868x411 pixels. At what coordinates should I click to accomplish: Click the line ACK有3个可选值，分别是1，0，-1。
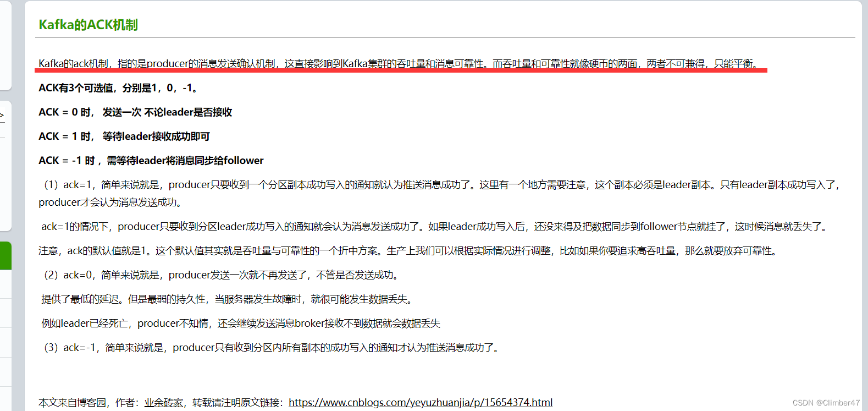pos(118,88)
